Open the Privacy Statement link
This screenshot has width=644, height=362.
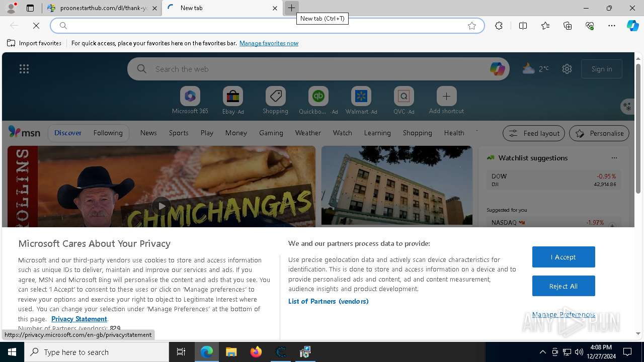(x=79, y=319)
